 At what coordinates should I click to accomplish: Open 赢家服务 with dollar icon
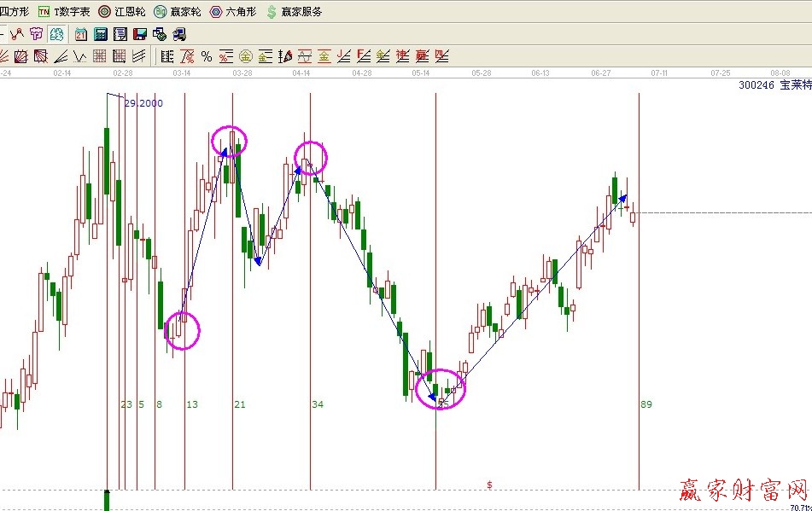[x=295, y=12]
